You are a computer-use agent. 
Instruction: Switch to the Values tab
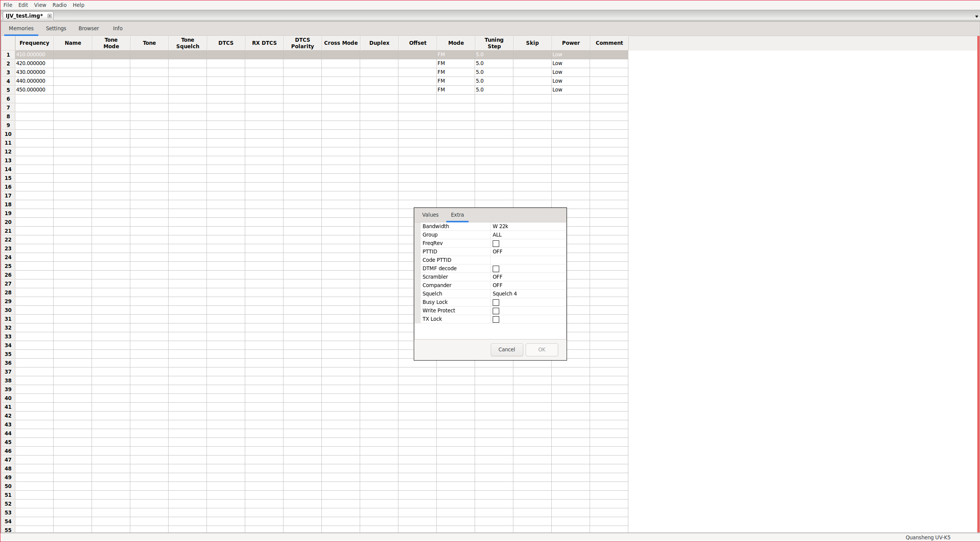pos(430,215)
